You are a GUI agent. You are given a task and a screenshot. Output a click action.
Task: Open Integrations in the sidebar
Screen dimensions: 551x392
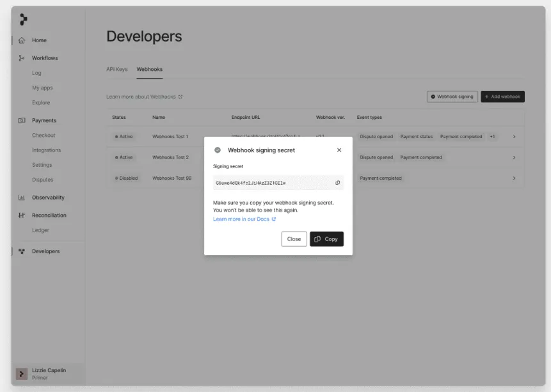point(46,150)
